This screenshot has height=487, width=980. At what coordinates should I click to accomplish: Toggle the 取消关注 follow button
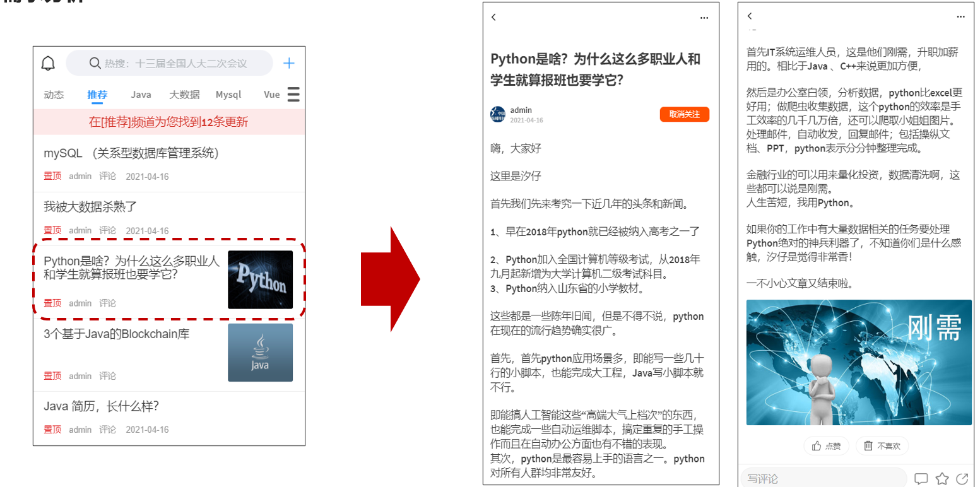(x=684, y=114)
